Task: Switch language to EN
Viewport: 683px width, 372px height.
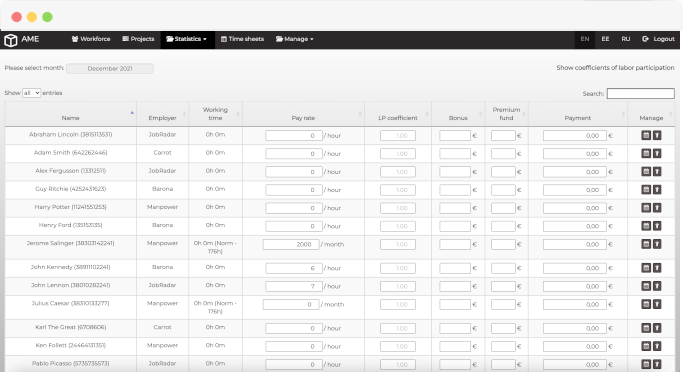Action: [x=585, y=39]
